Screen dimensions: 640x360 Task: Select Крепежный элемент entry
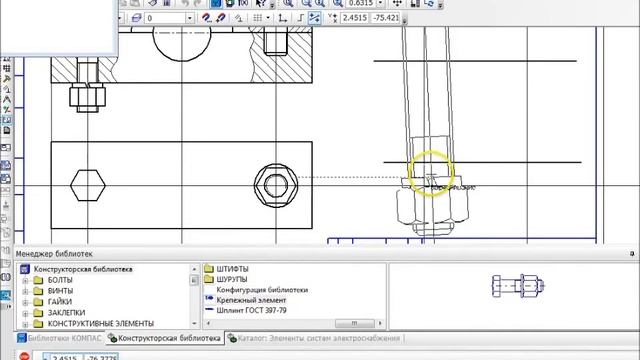click(x=251, y=300)
